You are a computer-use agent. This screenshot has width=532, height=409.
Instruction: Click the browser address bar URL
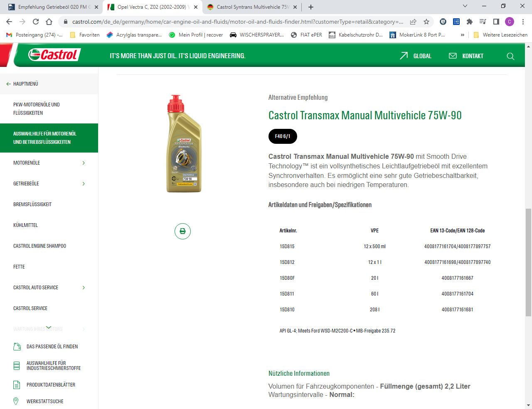(x=237, y=22)
